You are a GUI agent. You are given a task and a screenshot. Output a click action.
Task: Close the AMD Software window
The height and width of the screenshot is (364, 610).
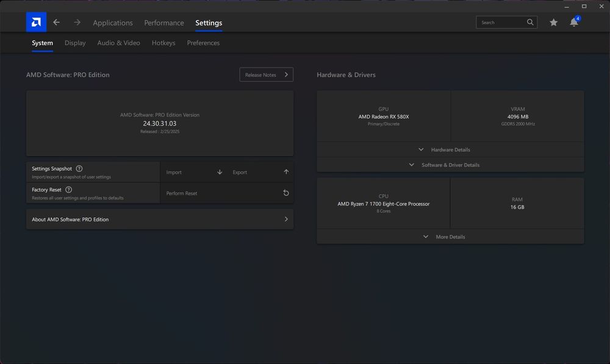tap(601, 6)
